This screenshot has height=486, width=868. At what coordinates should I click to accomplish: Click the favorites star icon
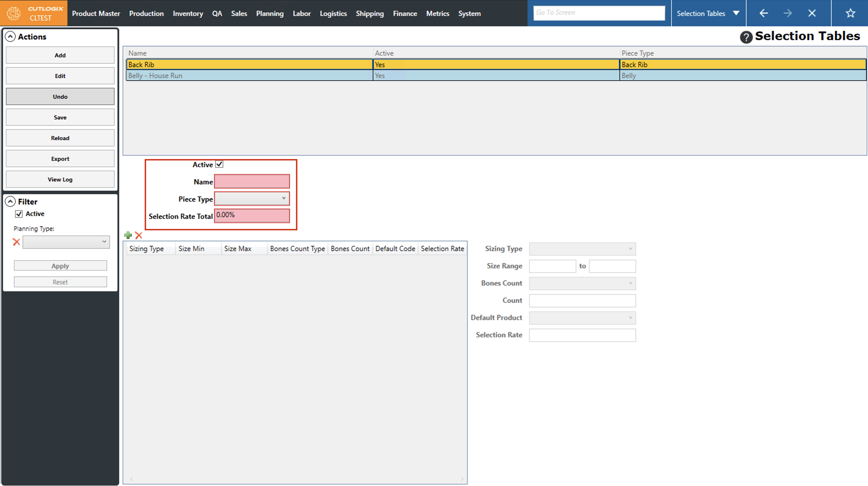[x=850, y=13]
